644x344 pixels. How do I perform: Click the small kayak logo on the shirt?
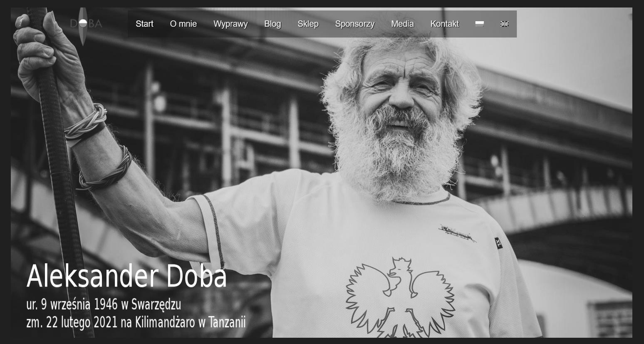pyautogui.click(x=457, y=233)
